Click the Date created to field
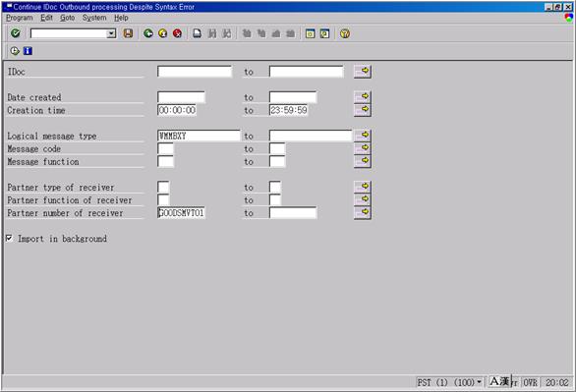 [x=293, y=97]
